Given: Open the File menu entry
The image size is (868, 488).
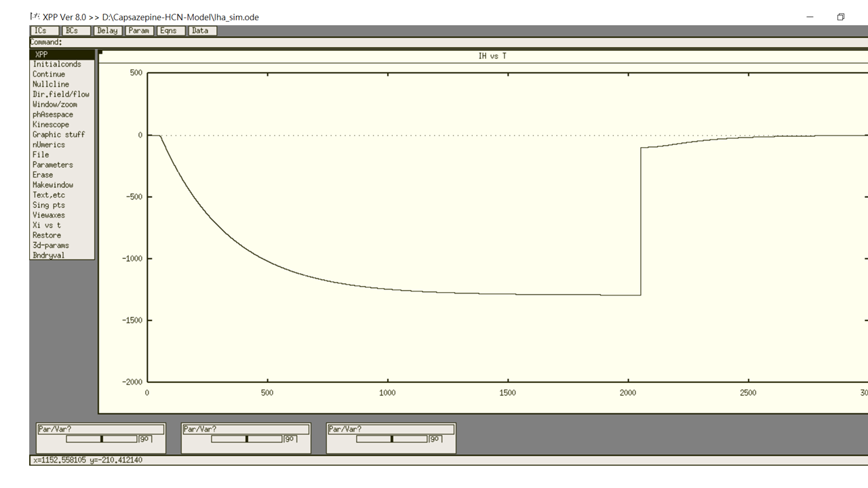Looking at the screenshot, I should 62,155.
